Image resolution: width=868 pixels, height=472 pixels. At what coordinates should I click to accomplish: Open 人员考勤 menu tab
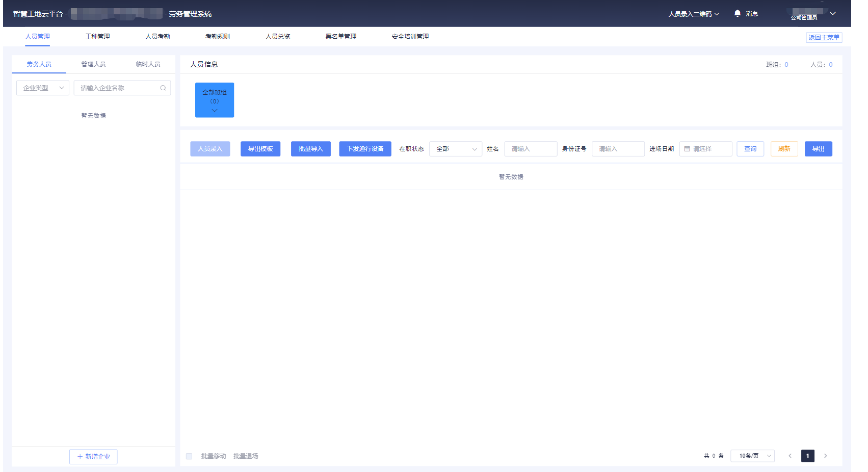click(157, 37)
